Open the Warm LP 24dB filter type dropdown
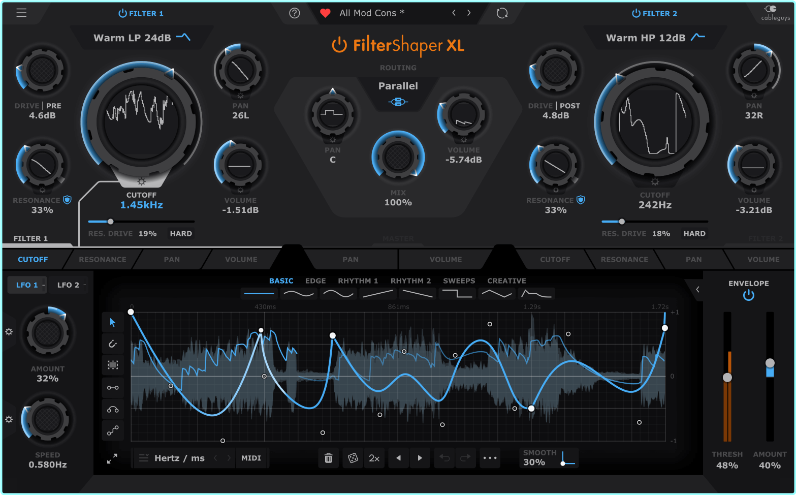Screen dimensions: 796x495 coord(142,38)
